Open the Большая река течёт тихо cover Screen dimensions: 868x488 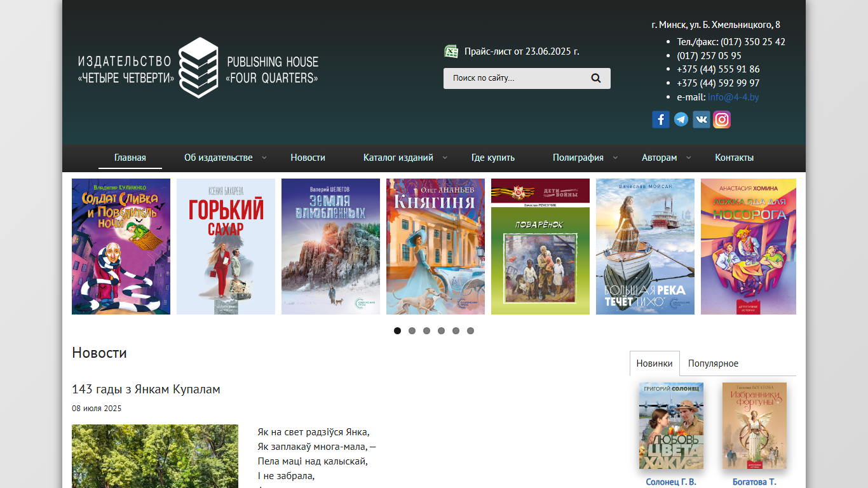[x=645, y=247]
